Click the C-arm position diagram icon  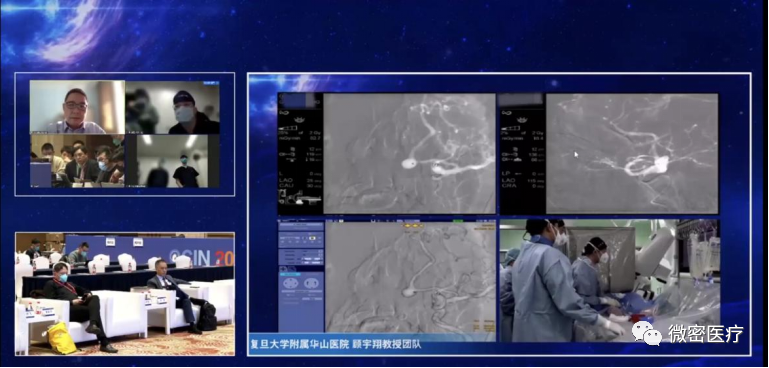click(300, 199)
